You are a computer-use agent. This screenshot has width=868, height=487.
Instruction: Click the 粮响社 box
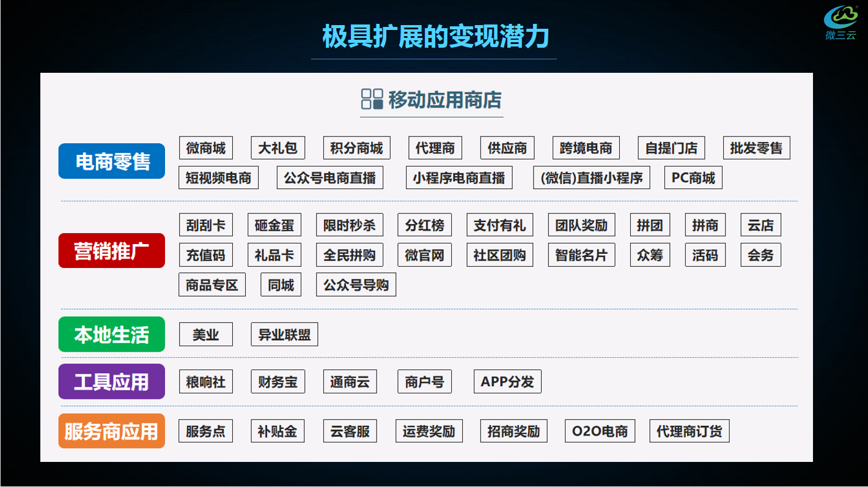(x=206, y=382)
